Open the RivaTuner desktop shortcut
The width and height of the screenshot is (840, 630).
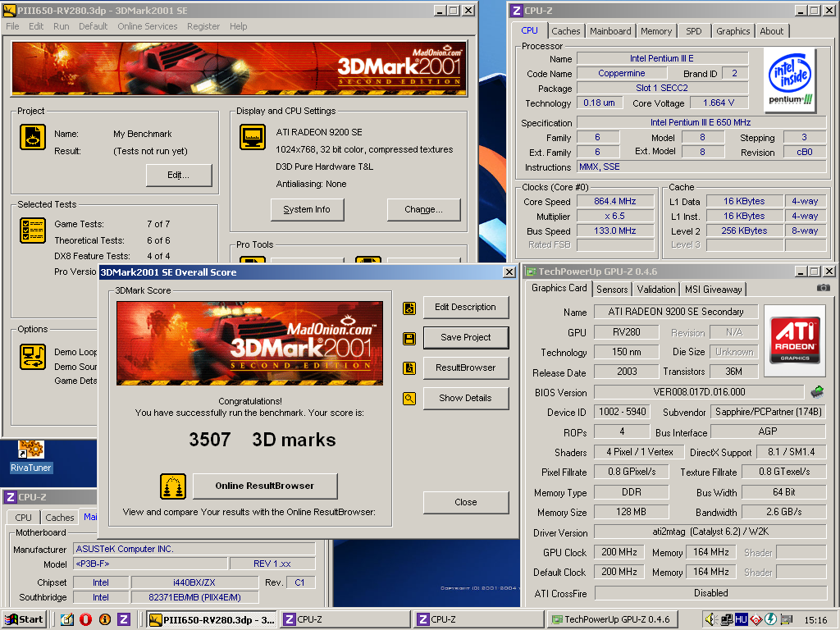[31, 456]
